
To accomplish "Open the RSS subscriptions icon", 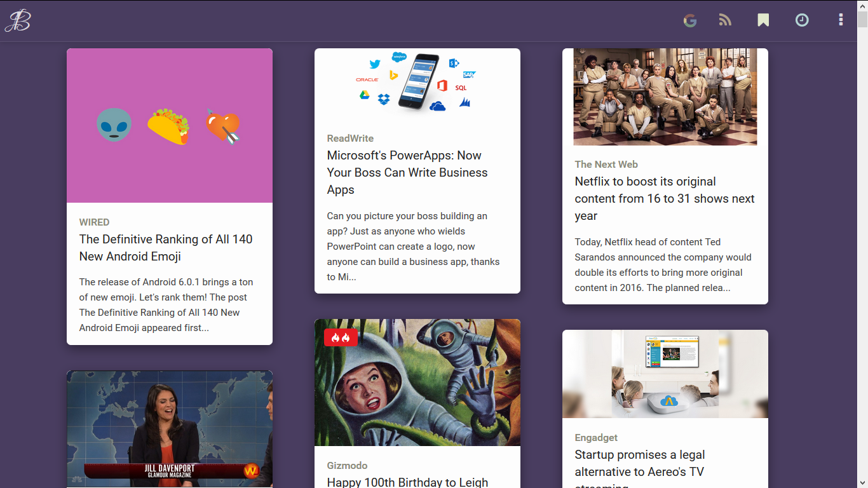I will tap(725, 20).
